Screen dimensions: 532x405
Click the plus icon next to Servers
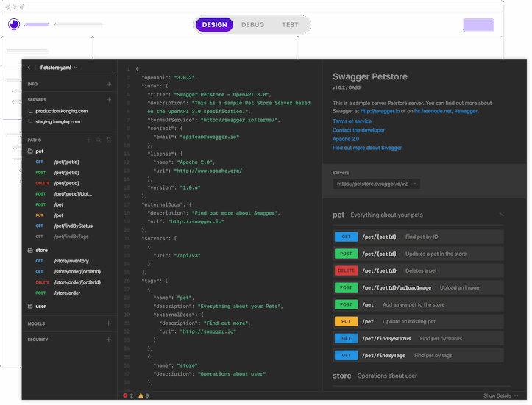[x=109, y=99]
